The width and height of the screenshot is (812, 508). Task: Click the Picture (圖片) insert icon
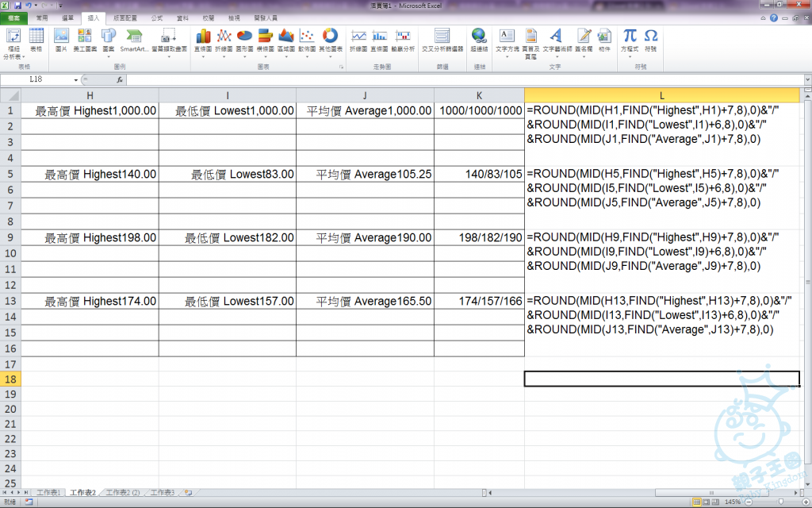[x=61, y=40]
